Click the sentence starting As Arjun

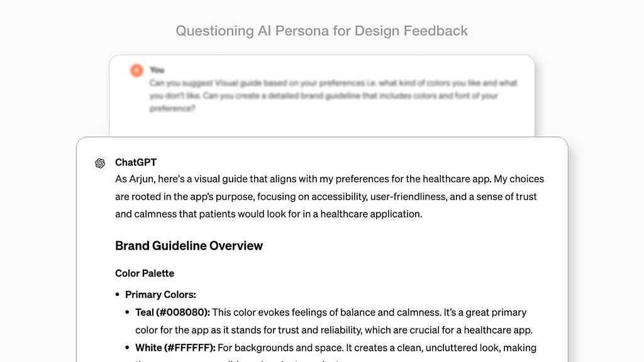click(303, 179)
